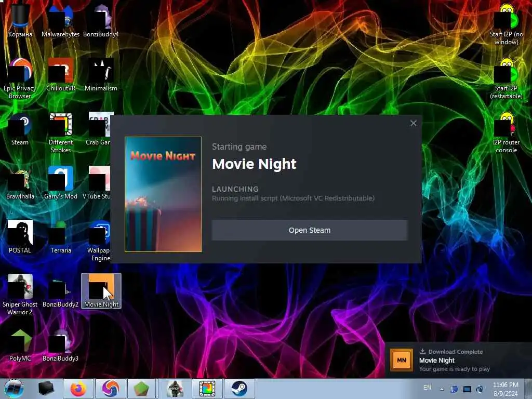The image size is (532, 399).
Task: Click the Open Steam button
Action: (310, 230)
